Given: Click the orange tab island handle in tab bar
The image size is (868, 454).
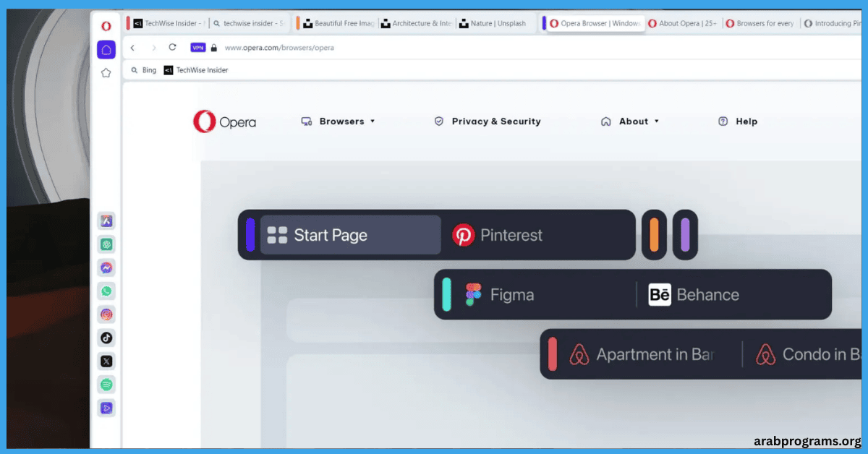Looking at the screenshot, I should (x=298, y=23).
